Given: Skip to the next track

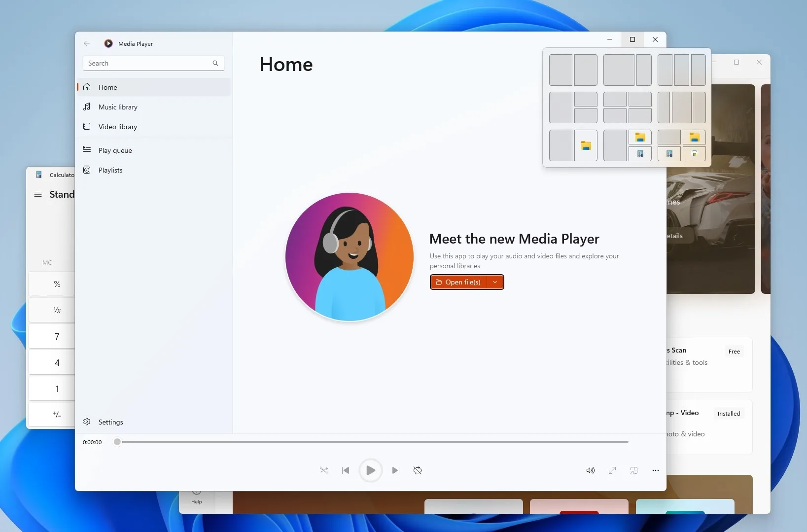Looking at the screenshot, I should 396,471.
